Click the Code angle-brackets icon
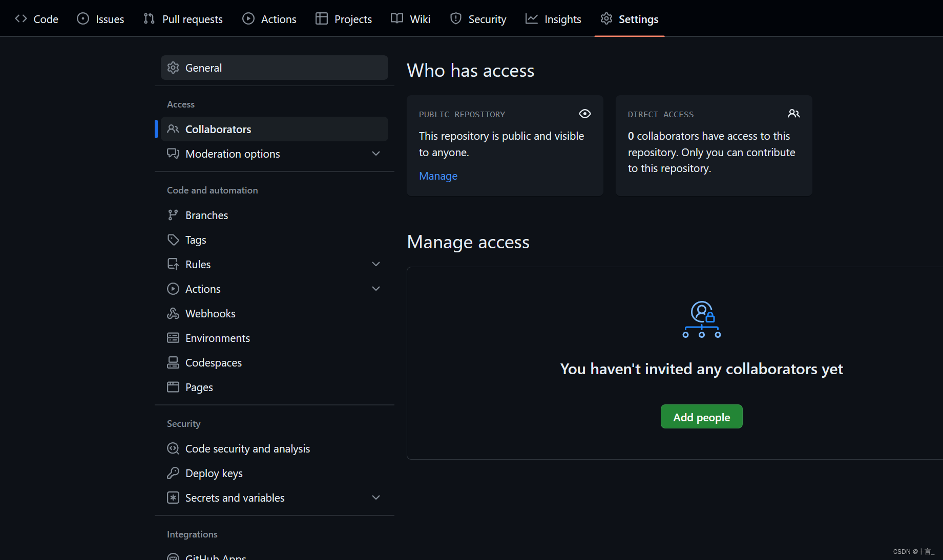This screenshot has height=560, width=943. tap(21, 19)
